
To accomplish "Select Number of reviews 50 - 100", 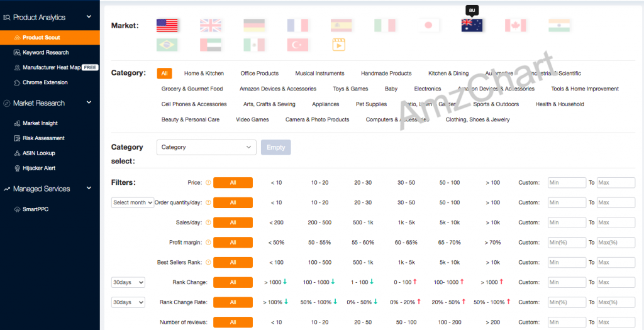I will click(x=406, y=322).
